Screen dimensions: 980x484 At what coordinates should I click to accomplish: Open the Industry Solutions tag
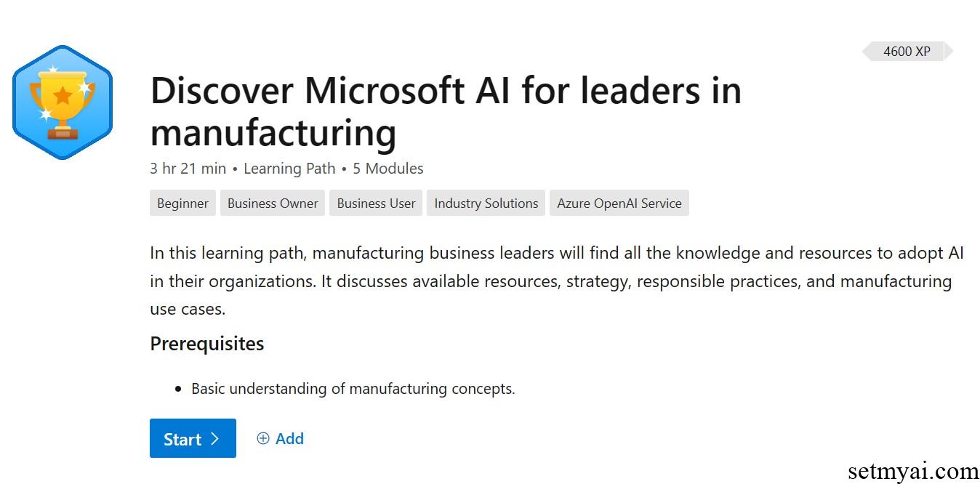[486, 203]
